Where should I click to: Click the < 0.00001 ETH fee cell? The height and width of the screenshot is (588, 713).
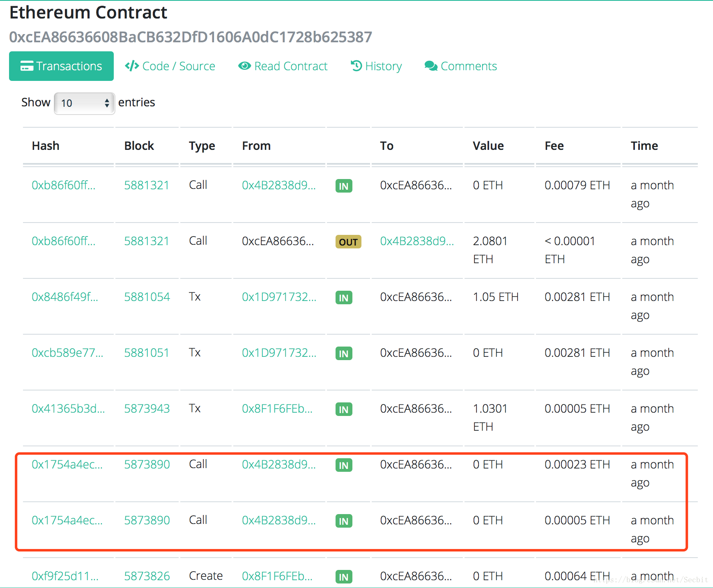(570, 250)
